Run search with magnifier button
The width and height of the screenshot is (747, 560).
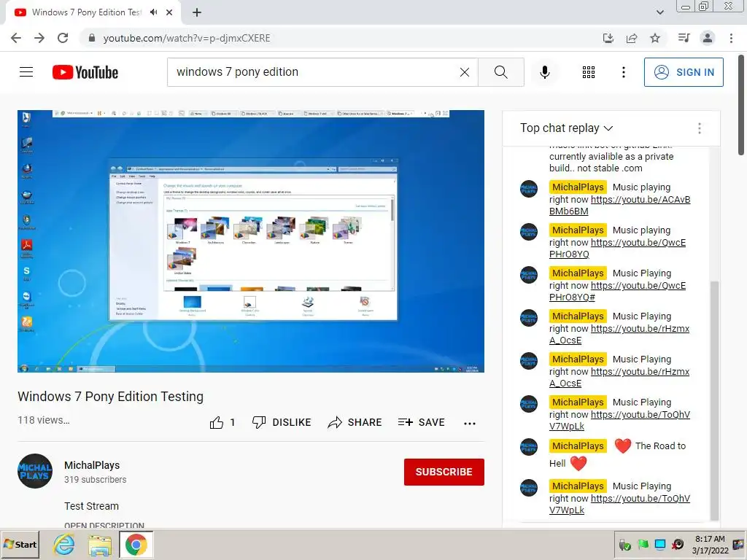[500, 72]
